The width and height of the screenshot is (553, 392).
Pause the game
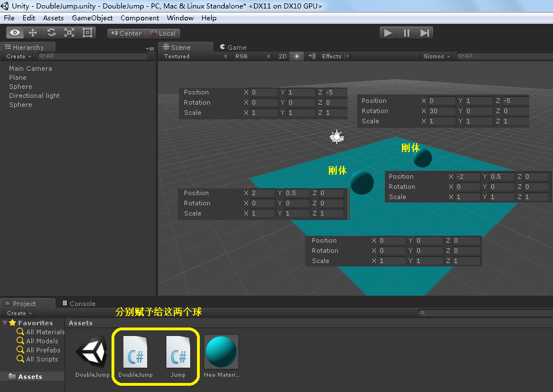(406, 33)
